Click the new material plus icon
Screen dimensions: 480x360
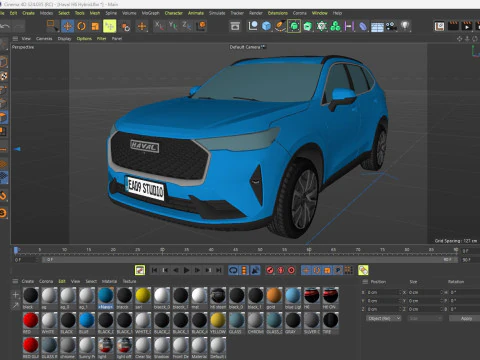pos(15,294)
